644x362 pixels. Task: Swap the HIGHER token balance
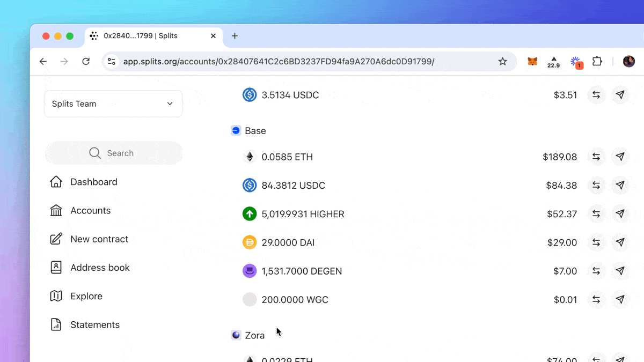tap(596, 213)
